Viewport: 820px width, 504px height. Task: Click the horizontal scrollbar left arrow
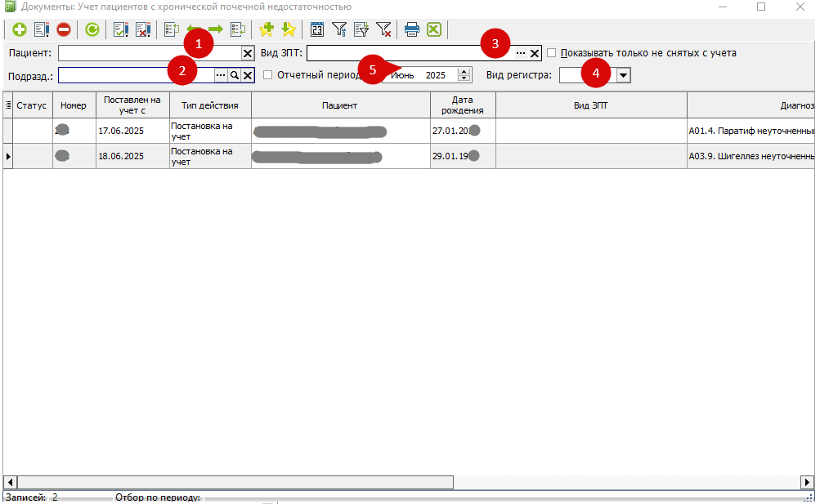pyautogui.click(x=10, y=482)
